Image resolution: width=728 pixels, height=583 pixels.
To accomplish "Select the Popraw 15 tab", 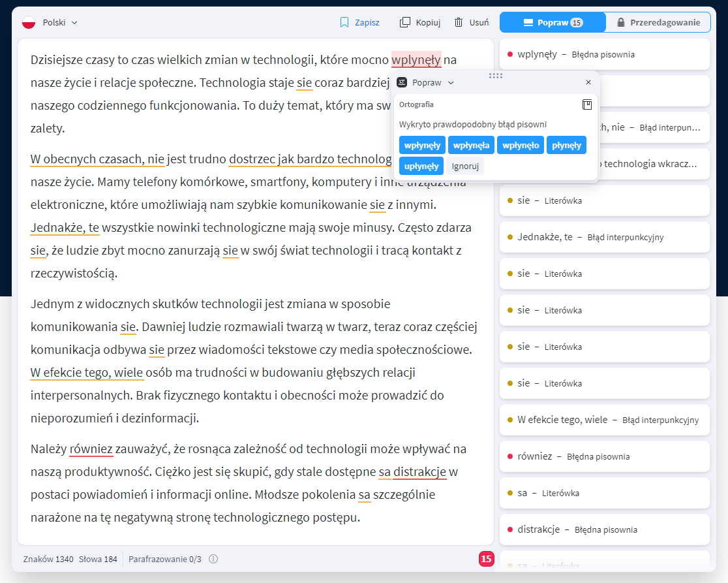I will point(553,22).
